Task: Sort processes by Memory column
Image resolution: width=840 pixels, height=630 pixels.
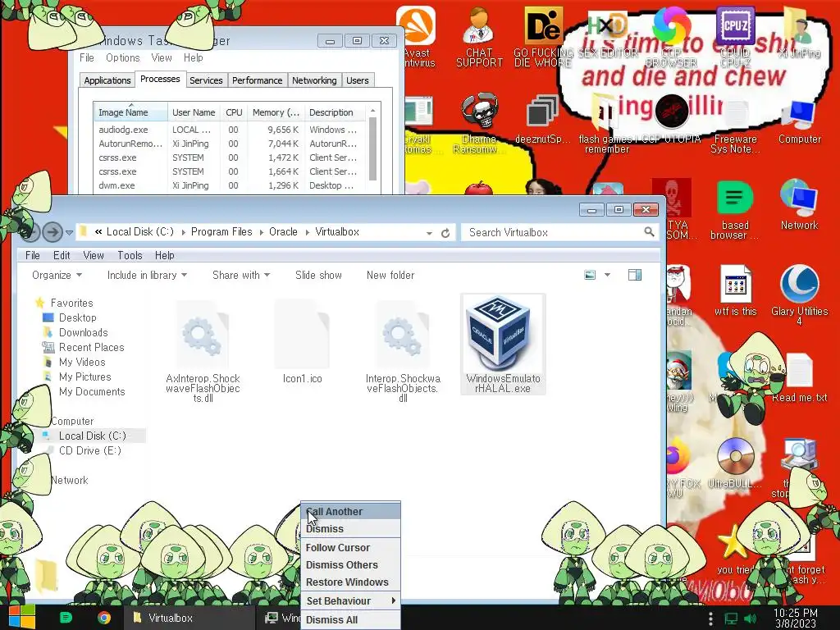Action: pos(276,112)
